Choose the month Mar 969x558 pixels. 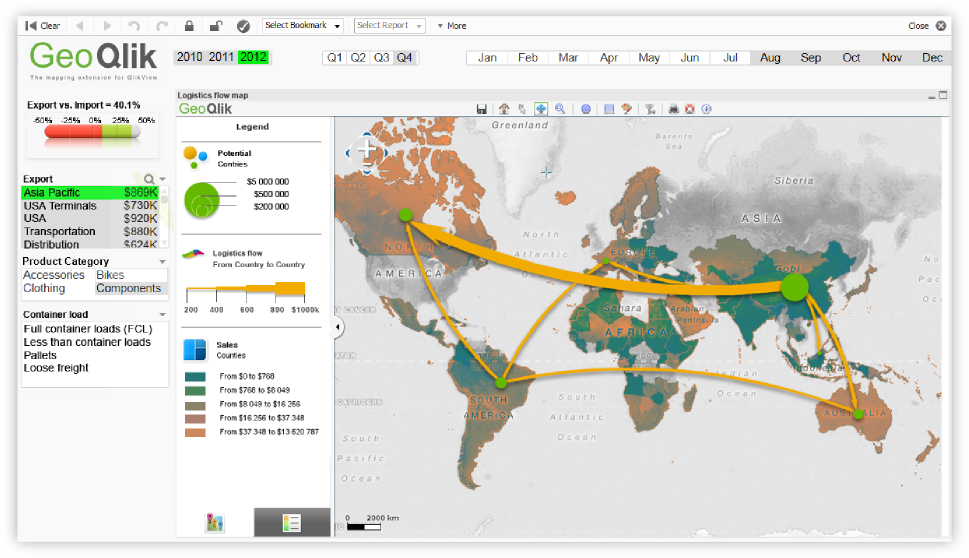point(568,57)
